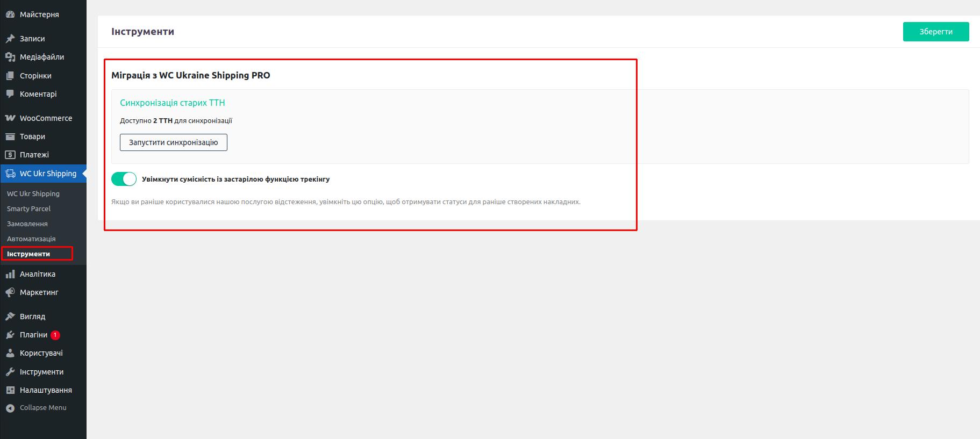980x439 pixels.
Task: Open Користувачі users menu item
Action: tap(41, 353)
